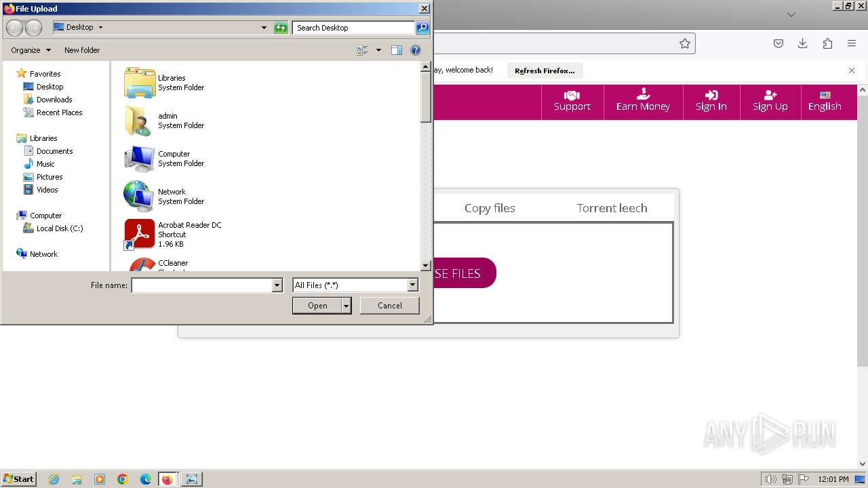Open the address bar history dropdown
868x488 pixels.
tap(264, 28)
